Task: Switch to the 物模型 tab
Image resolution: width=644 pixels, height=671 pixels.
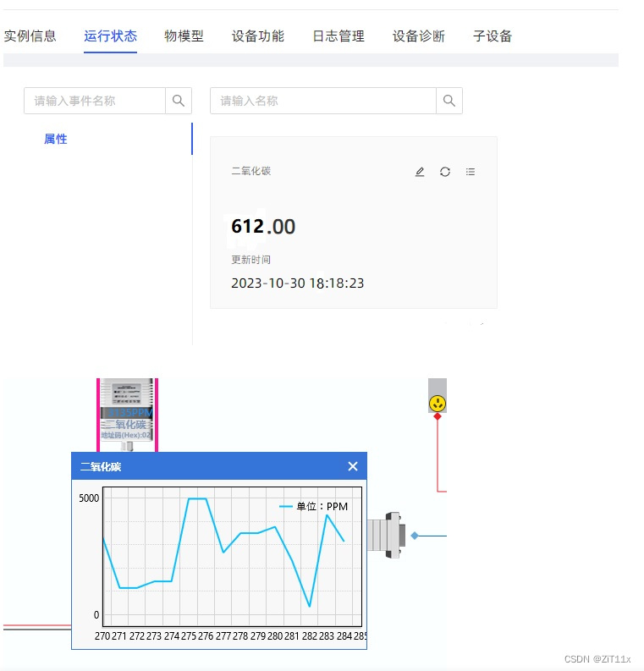Action: (184, 36)
